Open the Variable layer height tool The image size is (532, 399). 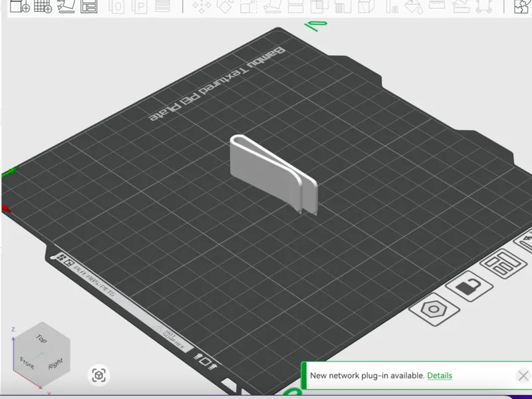tap(162, 6)
